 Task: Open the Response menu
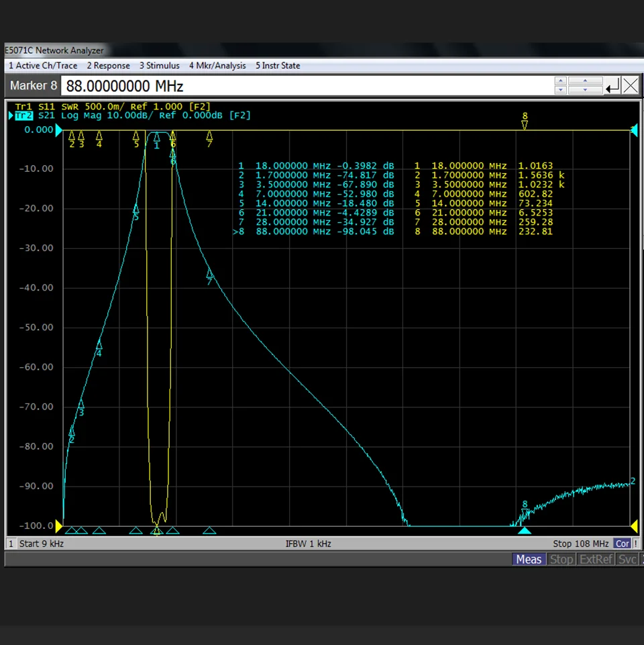108,66
